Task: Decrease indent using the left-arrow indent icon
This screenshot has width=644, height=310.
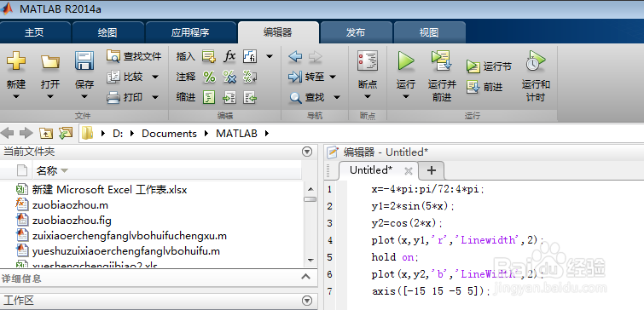Action: pos(250,98)
